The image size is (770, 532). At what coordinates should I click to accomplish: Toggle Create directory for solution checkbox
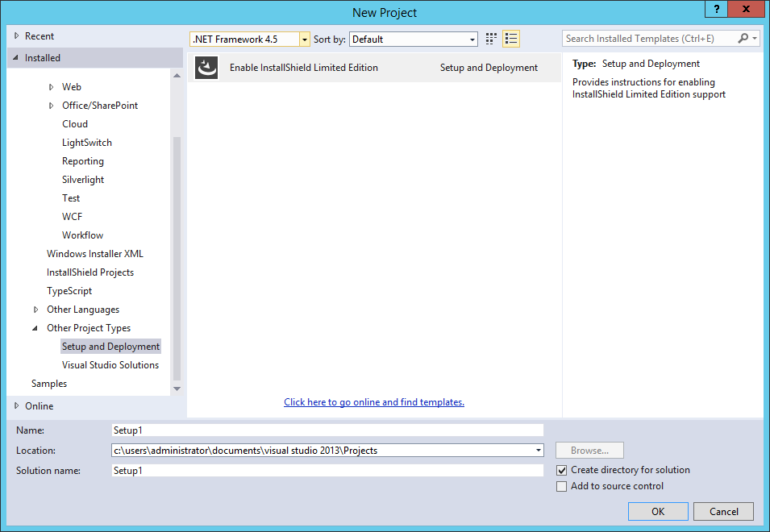[x=561, y=470]
